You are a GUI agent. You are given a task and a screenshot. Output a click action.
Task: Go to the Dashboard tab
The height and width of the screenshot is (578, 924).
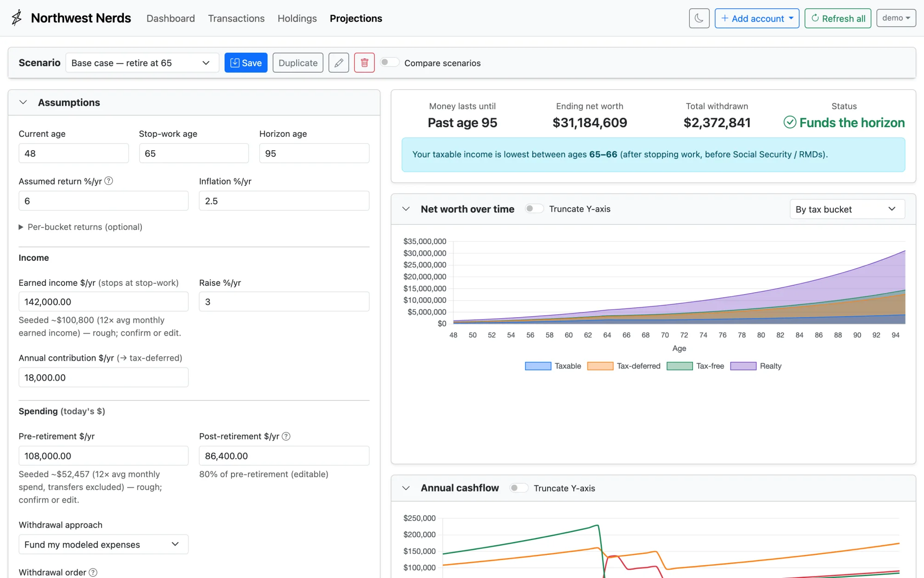(170, 18)
